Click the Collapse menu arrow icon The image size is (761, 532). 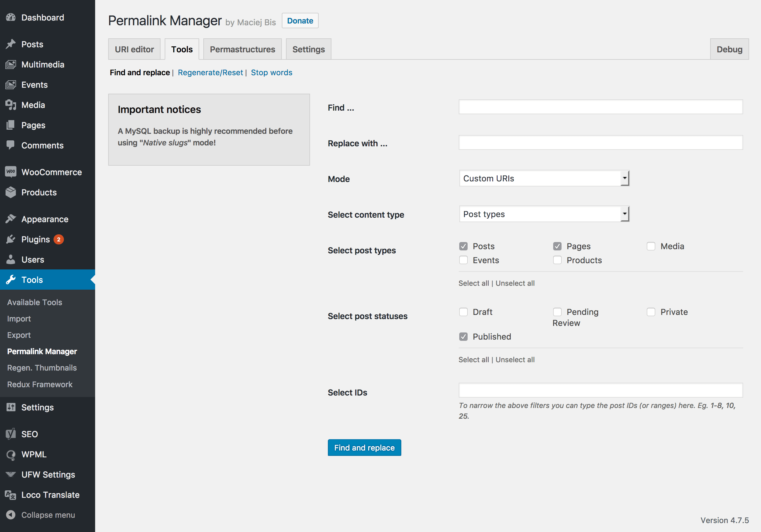coord(11,515)
